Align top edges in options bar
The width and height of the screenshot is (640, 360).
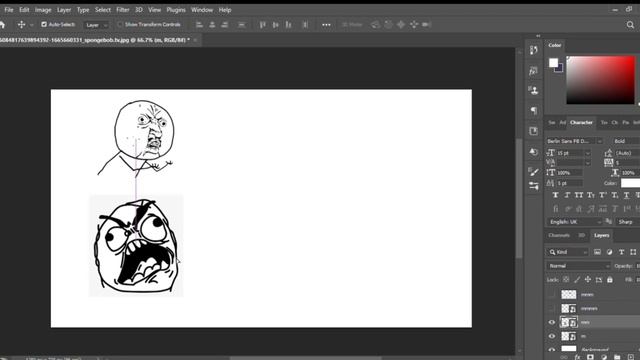pos(262,25)
